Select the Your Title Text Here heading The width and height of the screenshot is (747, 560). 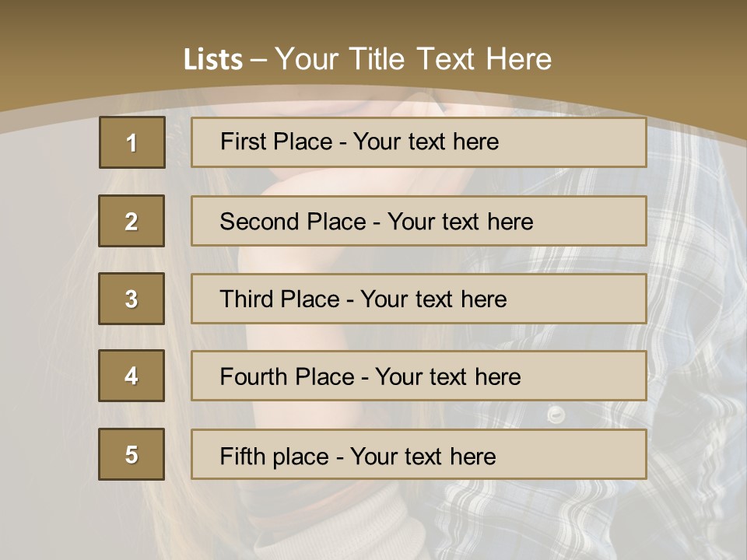413,59
